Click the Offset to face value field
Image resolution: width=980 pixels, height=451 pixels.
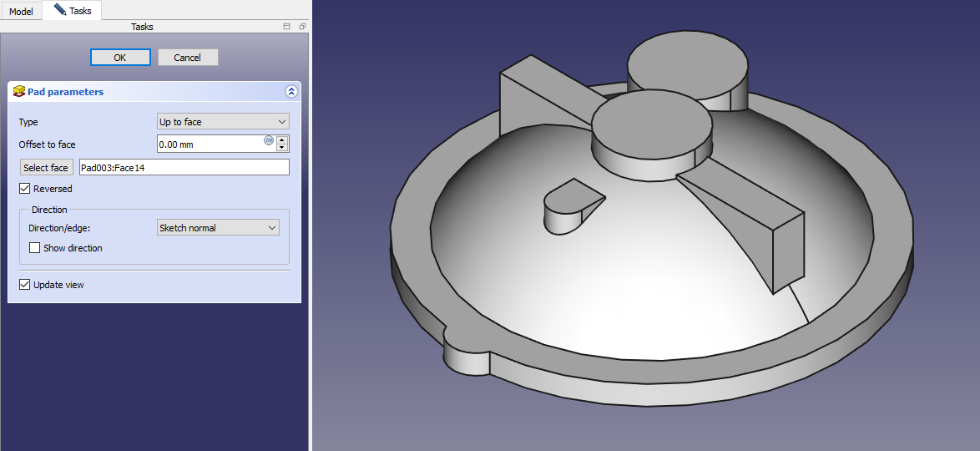point(209,144)
